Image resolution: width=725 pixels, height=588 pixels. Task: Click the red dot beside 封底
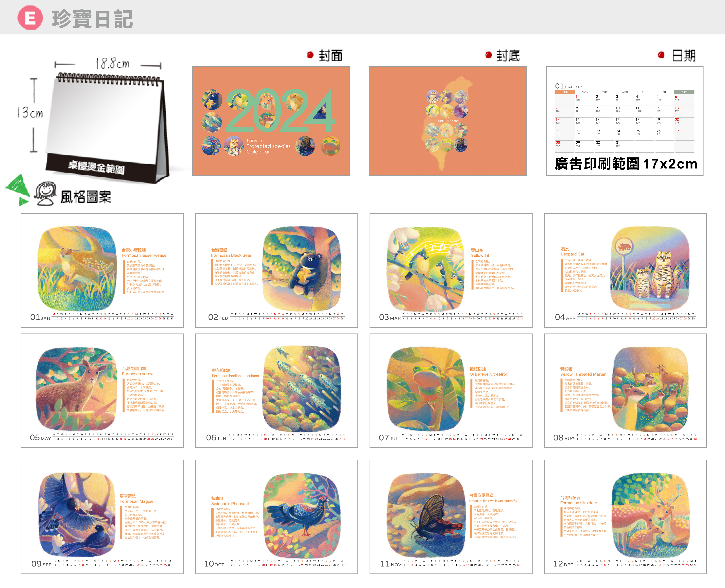point(488,55)
